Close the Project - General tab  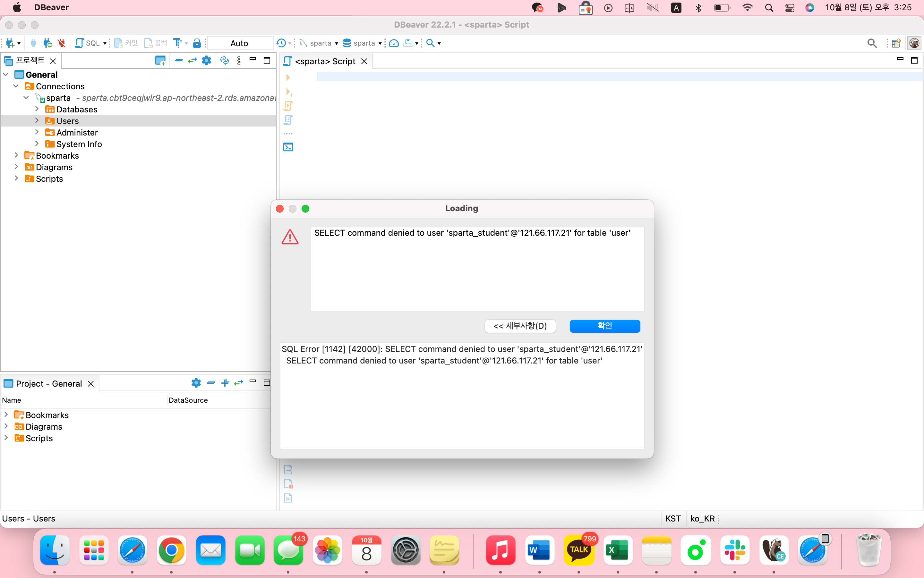[x=91, y=383]
